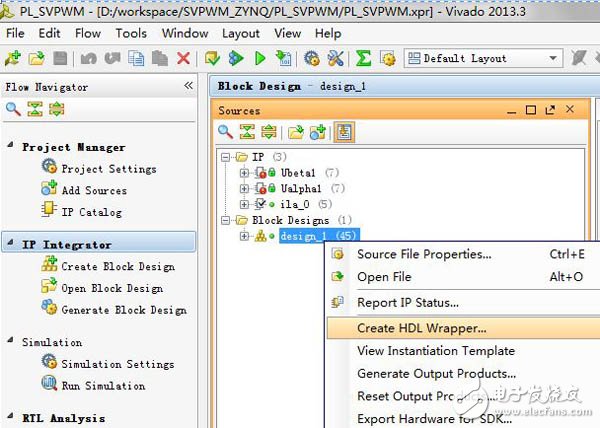600x428 pixels.
Task: Click Collapse All icon in Flow Navigator
Action: (x=33, y=108)
